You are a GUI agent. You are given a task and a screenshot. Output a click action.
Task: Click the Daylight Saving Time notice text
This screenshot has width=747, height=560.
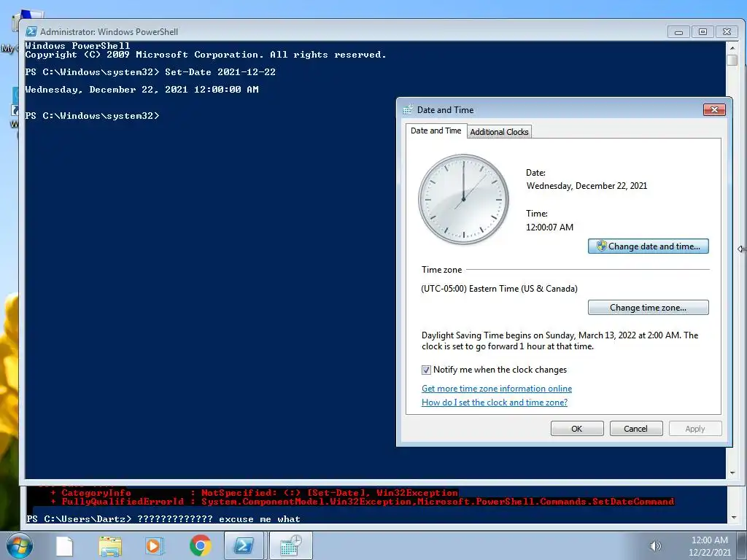click(560, 341)
